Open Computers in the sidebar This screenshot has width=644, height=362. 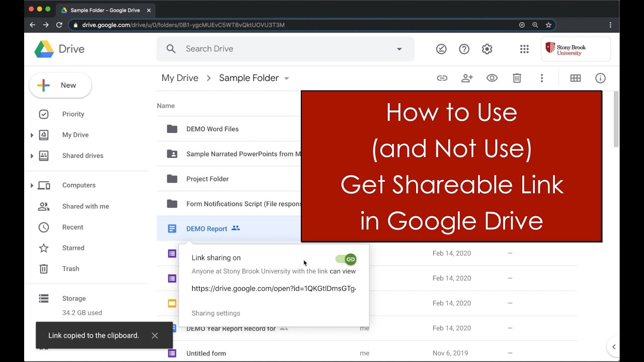(x=78, y=185)
